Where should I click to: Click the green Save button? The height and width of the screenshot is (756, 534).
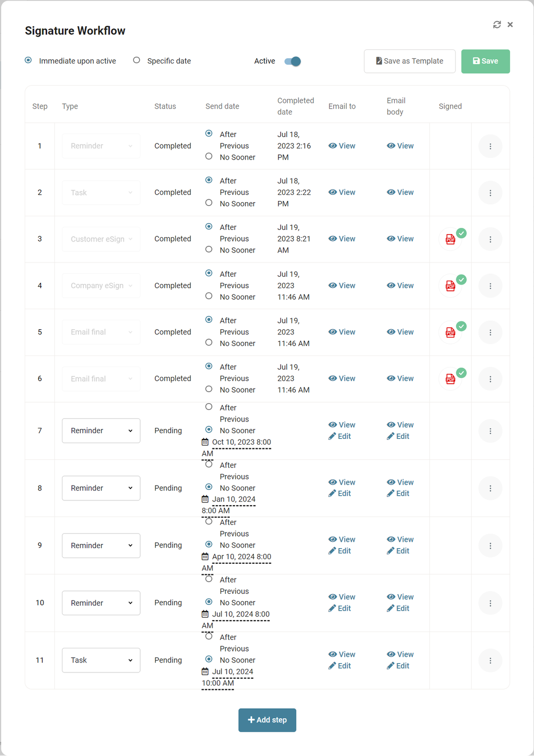click(x=485, y=61)
